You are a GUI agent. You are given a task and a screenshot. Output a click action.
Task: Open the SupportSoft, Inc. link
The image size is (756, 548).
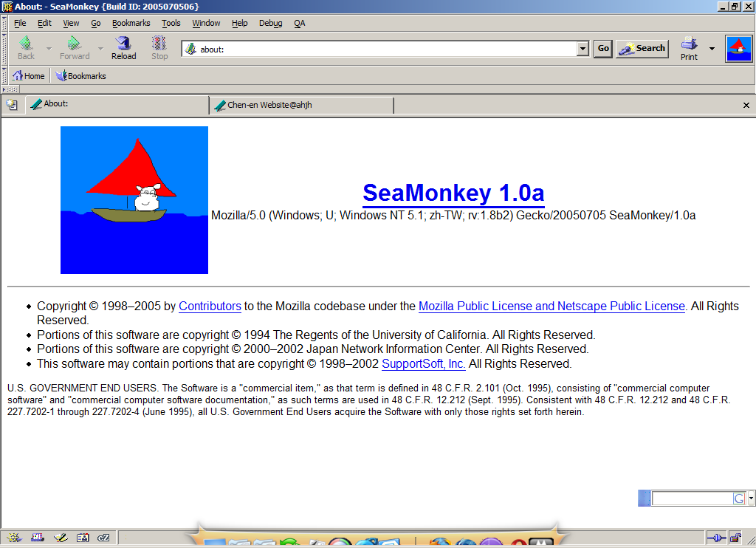click(x=423, y=363)
